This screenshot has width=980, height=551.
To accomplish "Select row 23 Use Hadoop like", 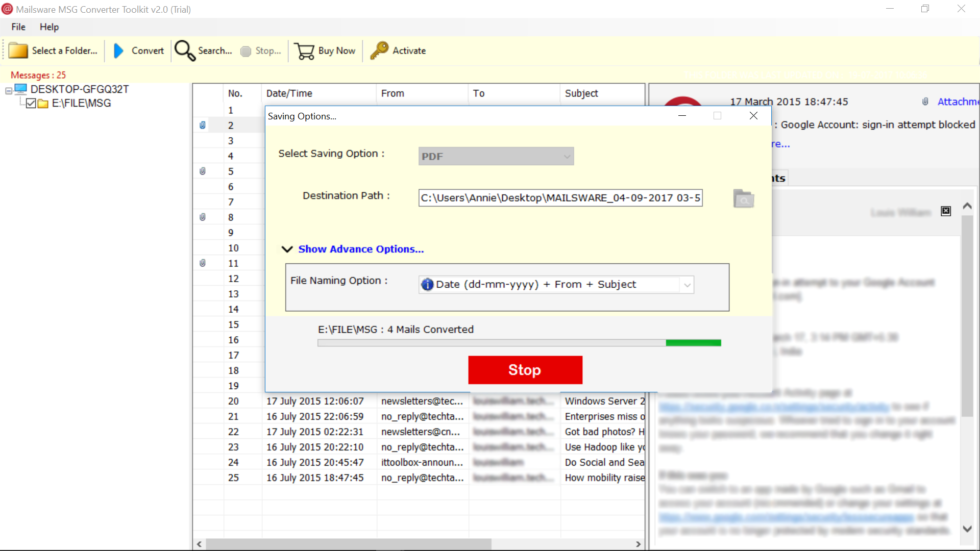I will tap(419, 447).
